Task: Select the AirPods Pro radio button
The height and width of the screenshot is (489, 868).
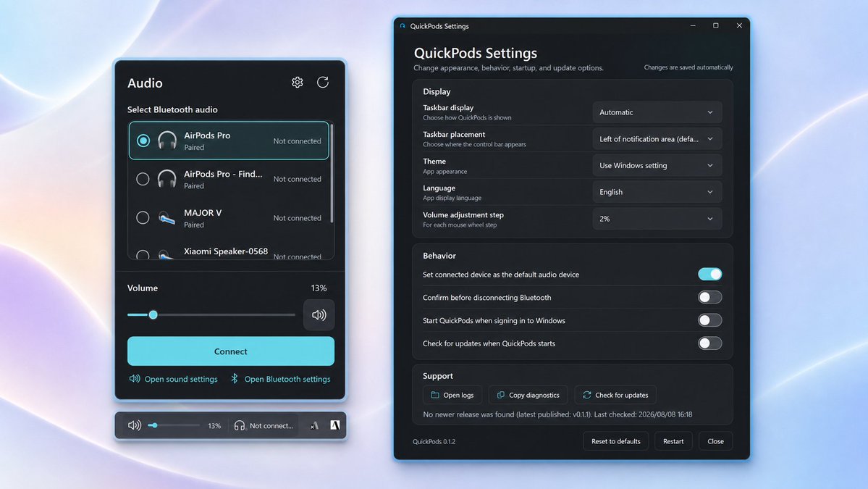Action: click(143, 141)
